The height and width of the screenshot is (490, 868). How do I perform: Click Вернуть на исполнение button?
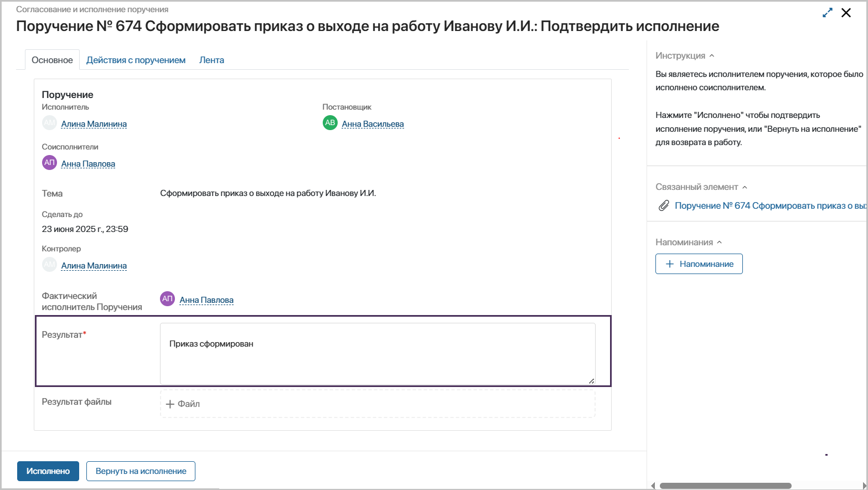141,471
